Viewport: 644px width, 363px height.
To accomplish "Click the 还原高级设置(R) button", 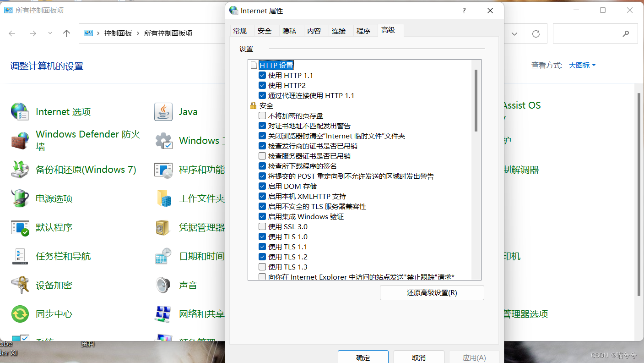I will tap(432, 293).
